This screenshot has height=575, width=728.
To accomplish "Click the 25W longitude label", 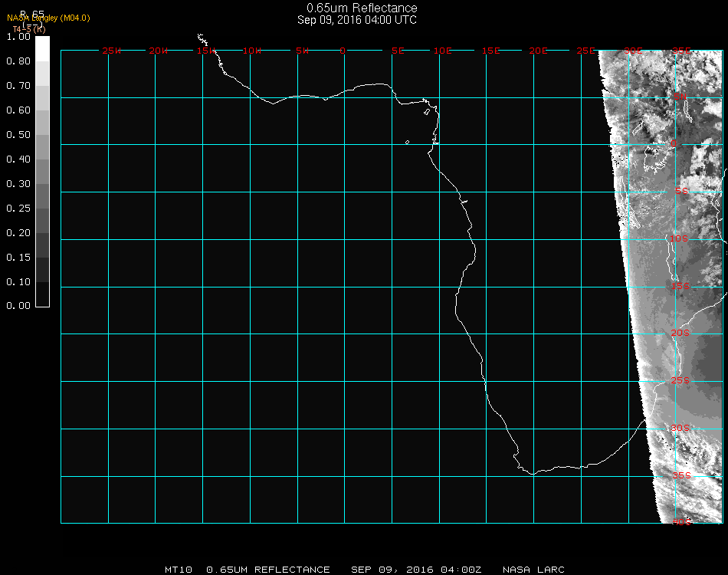I will click(112, 51).
